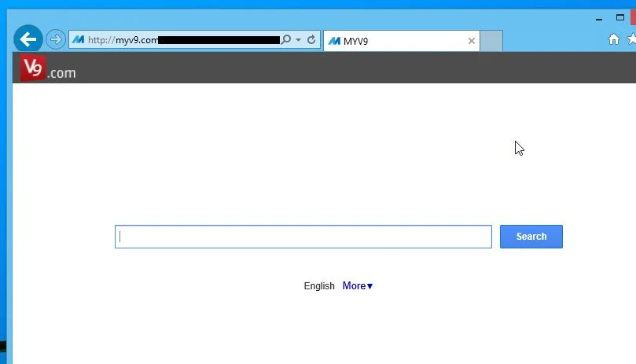Click the V9.com logo in the header
636x364 pixels.
[x=48, y=68]
